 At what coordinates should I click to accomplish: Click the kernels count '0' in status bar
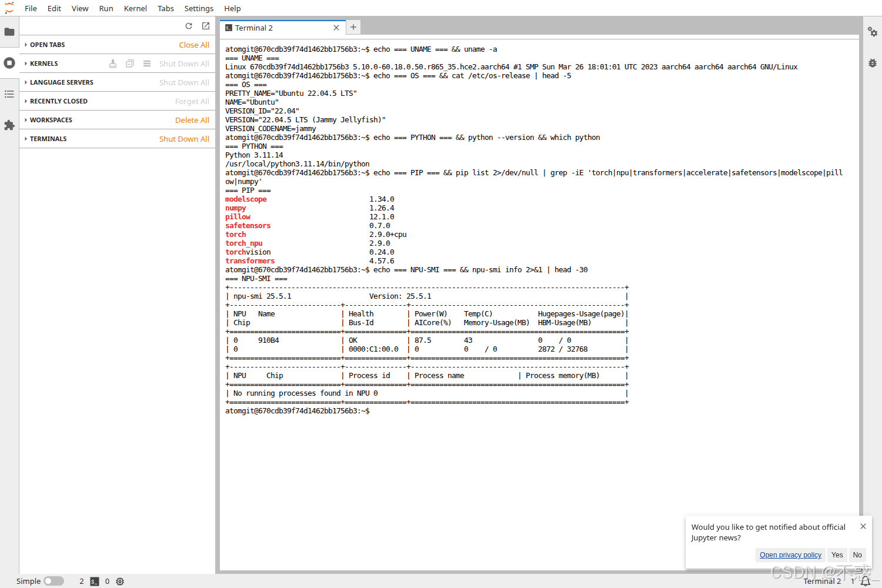[x=107, y=582]
